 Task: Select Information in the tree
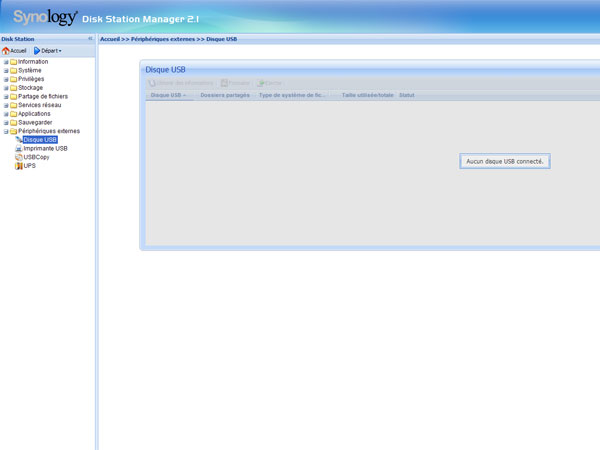[x=33, y=62]
